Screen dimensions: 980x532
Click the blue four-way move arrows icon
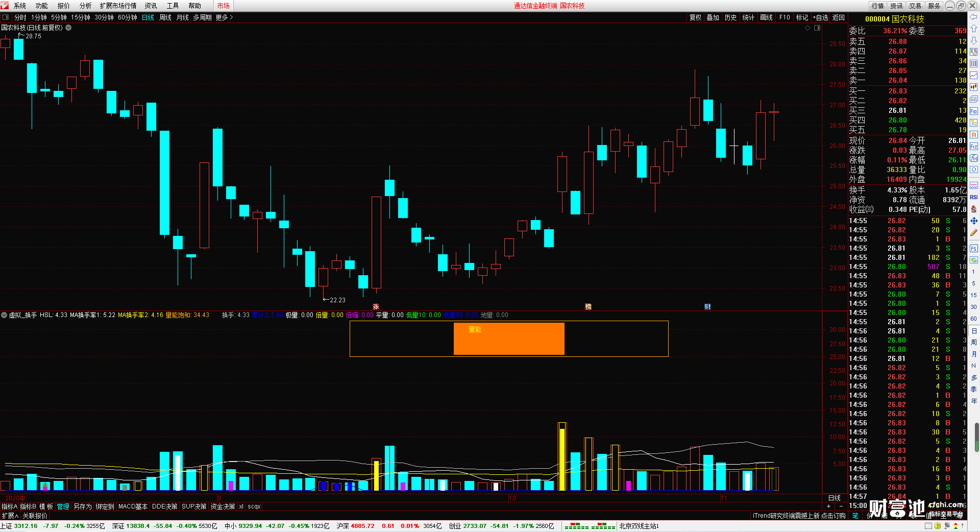tap(974, 221)
